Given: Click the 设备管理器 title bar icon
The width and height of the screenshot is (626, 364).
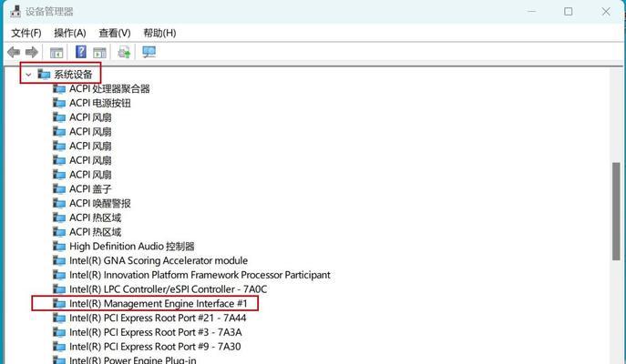Looking at the screenshot, I should click(x=15, y=11).
